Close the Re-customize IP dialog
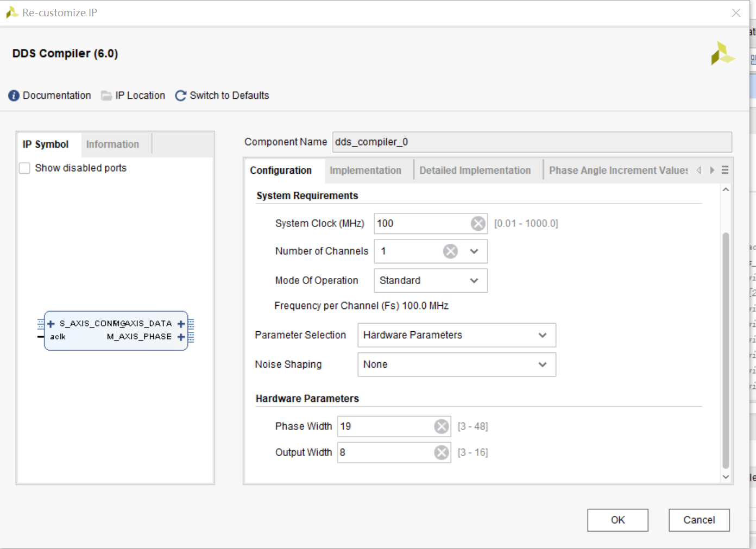756x549 pixels. point(736,12)
